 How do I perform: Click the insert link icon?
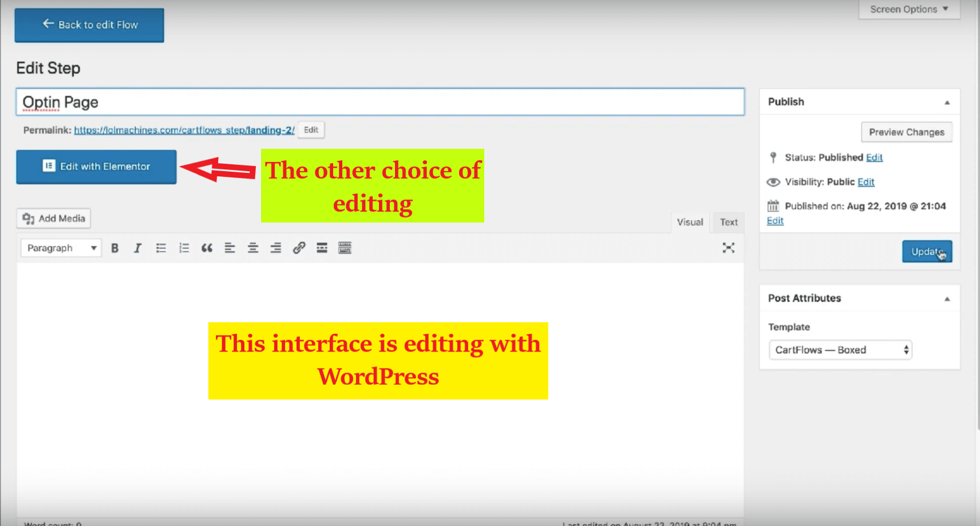299,248
